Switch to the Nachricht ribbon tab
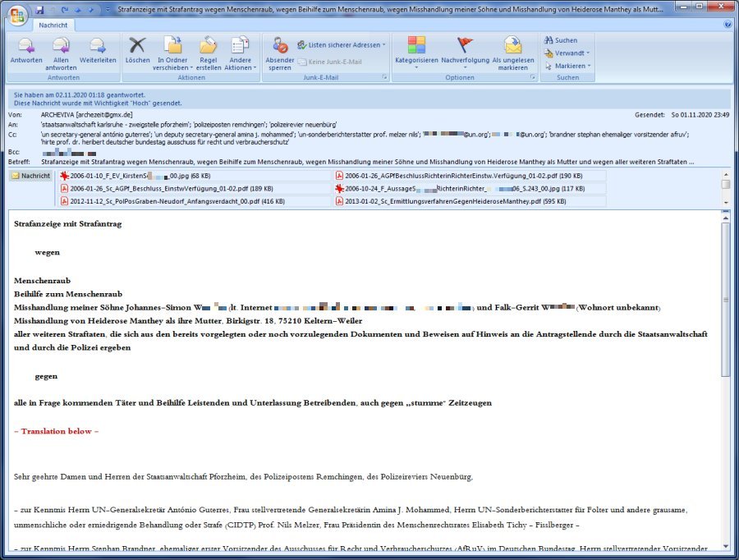739x560 pixels. pyautogui.click(x=53, y=25)
